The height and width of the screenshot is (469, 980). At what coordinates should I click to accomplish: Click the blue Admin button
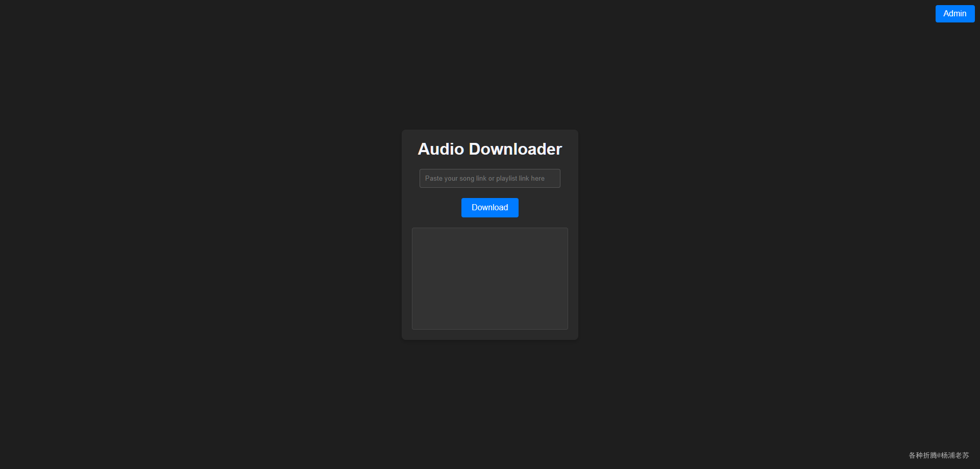[954, 14]
